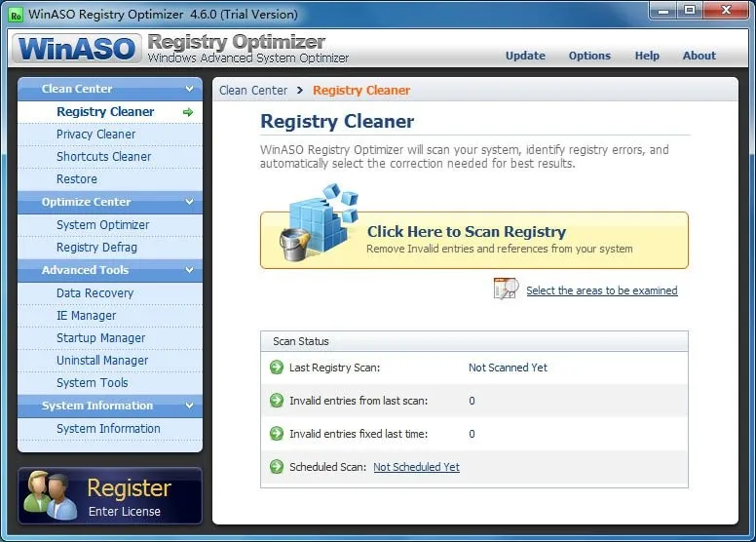Click Advanced Tools section header text

coord(85,270)
